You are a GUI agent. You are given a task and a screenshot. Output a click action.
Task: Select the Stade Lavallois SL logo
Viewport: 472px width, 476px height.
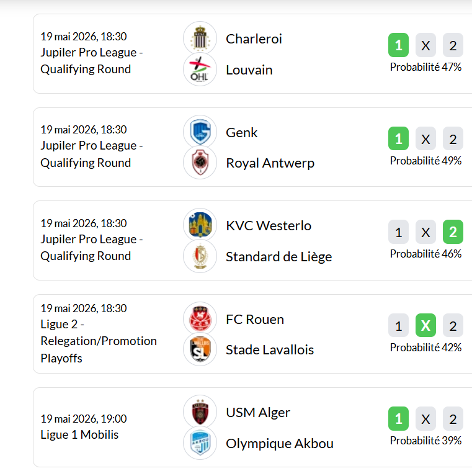pyautogui.click(x=200, y=349)
